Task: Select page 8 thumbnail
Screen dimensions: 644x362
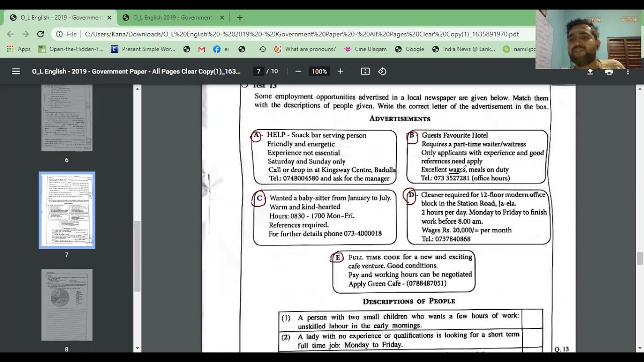Action: [67, 305]
